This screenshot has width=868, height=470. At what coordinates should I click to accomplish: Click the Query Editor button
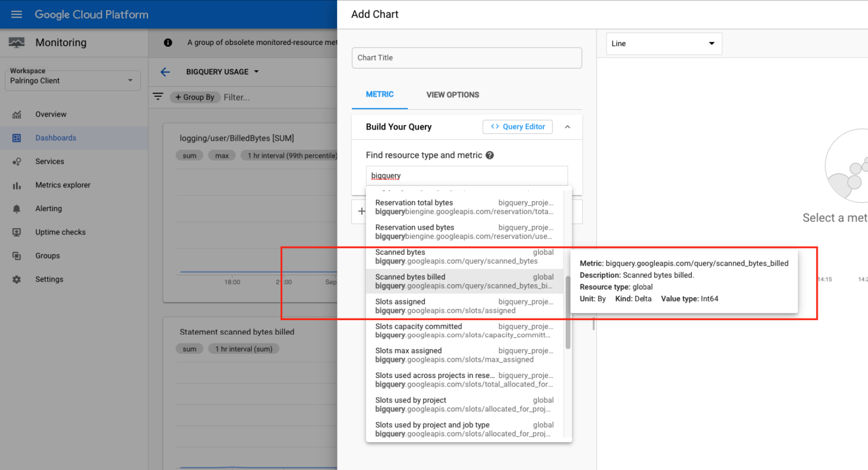tap(518, 127)
